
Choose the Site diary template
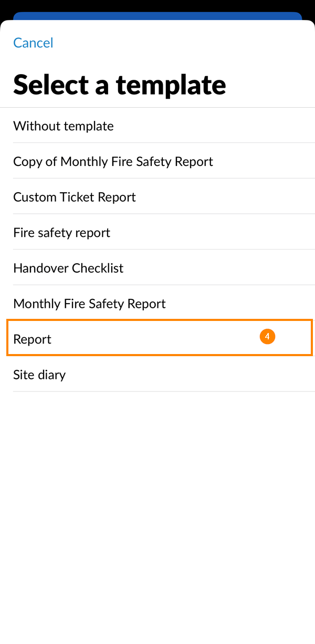(39, 375)
